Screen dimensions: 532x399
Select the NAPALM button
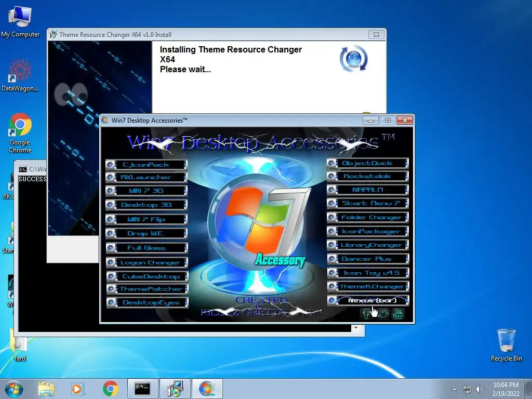click(x=368, y=190)
